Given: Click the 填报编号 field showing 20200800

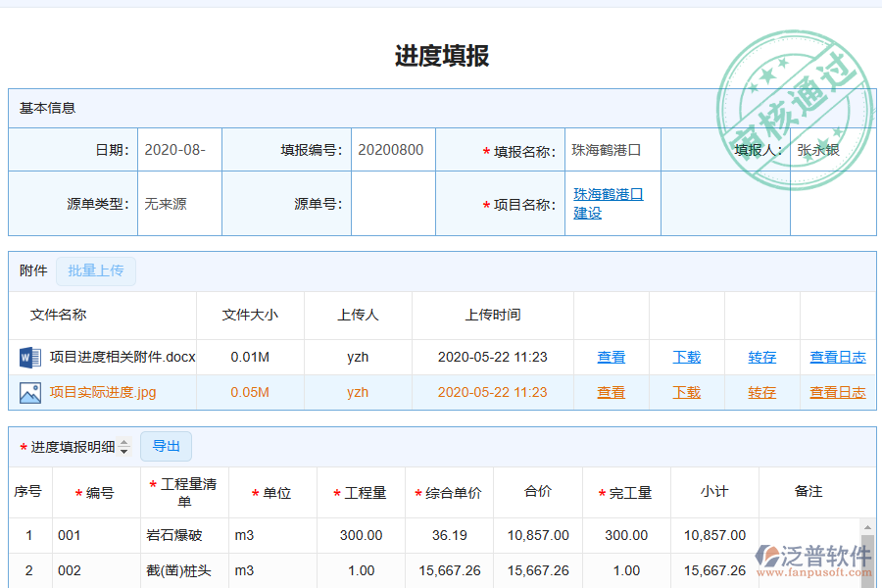Looking at the screenshot, I should [x=393, y=149].
